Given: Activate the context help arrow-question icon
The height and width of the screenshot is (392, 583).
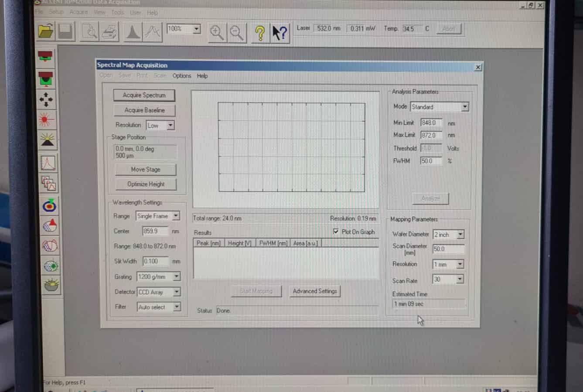Looking at the screenshot, I should tap(280, 33).
